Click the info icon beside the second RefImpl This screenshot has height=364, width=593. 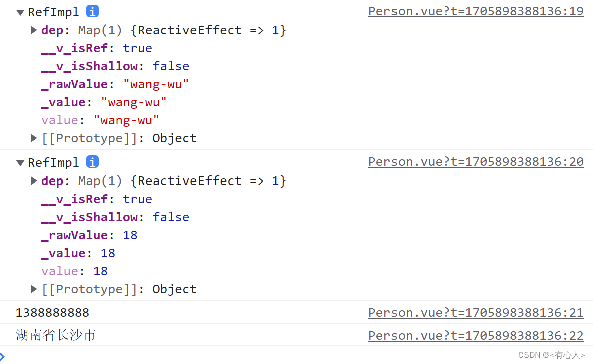coord(92,162)
